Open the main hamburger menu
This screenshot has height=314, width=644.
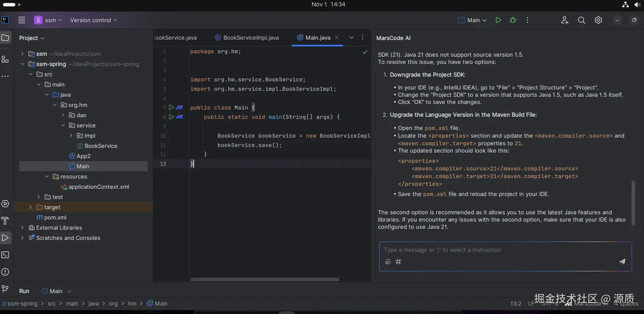pos(22,20)
